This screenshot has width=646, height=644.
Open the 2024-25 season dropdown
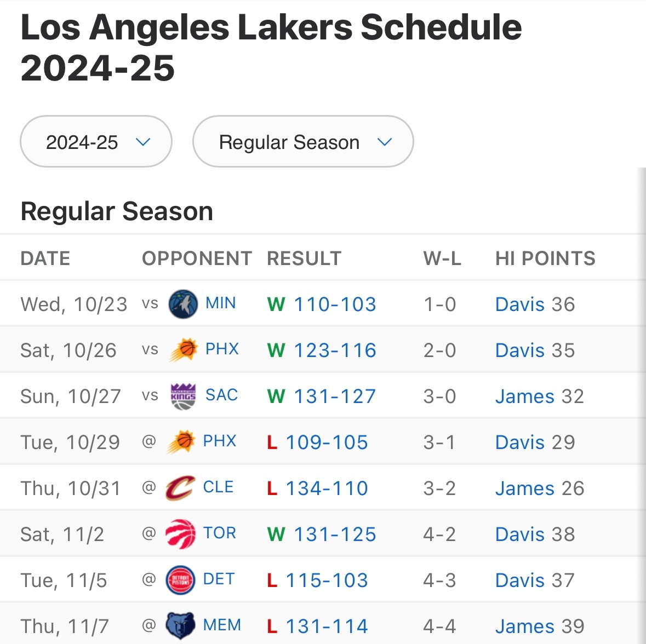(x=96, y=142)
